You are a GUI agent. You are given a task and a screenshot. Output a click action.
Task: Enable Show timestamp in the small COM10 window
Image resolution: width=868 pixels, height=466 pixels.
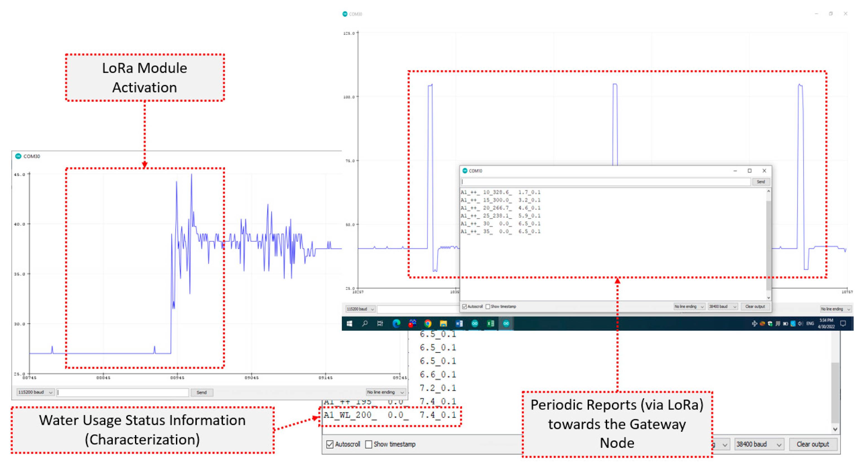(488, 306)
